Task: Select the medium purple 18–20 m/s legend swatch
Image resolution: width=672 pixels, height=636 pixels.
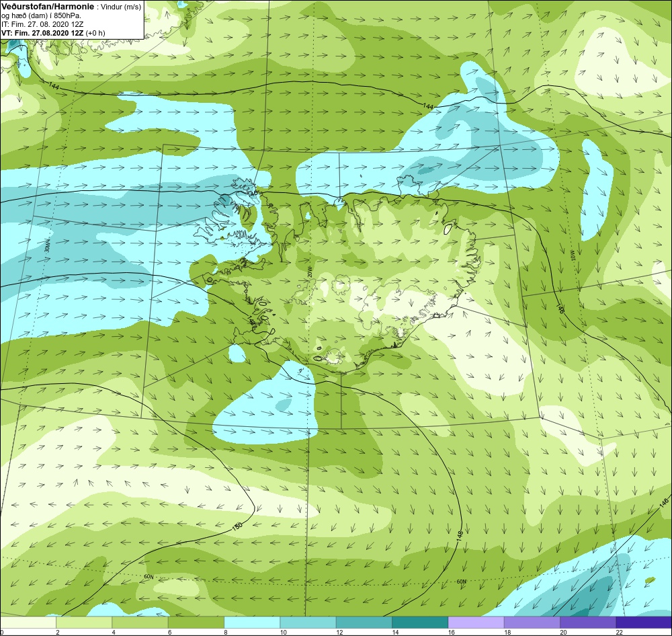Action: pos(532,623)
